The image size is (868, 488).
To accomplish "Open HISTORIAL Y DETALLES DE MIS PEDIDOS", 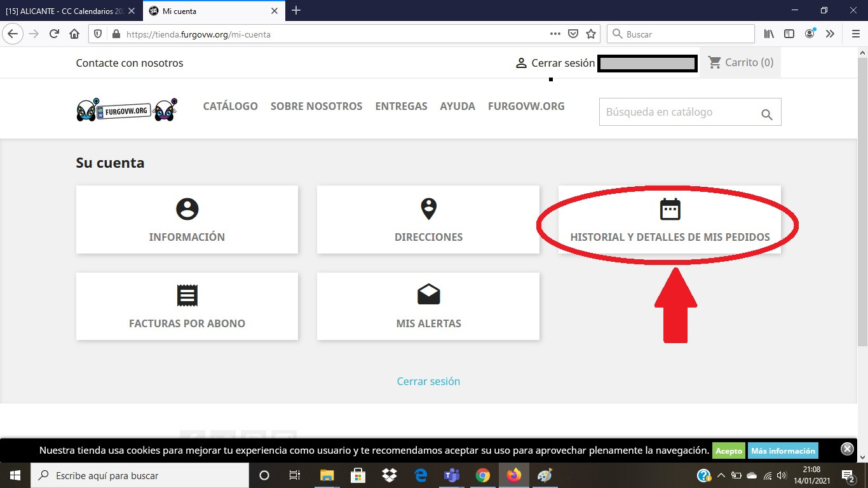I will [670, 220].
